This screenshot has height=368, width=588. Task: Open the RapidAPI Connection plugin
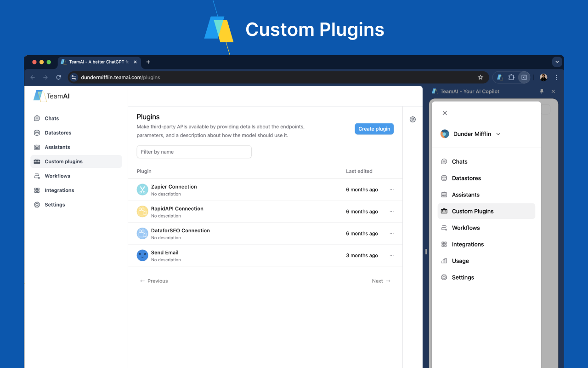coord(177,209)
